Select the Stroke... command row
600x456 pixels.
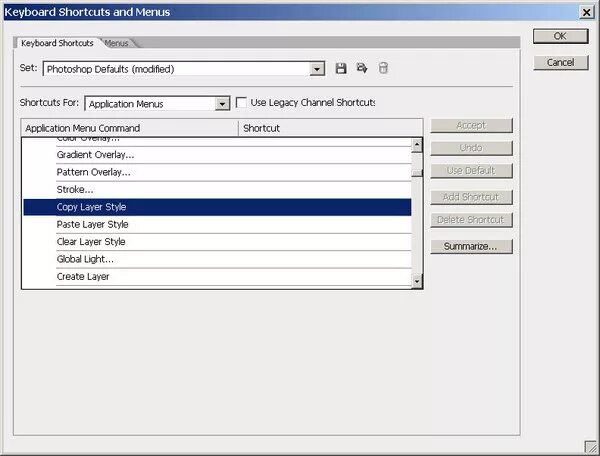click(217, 190)
